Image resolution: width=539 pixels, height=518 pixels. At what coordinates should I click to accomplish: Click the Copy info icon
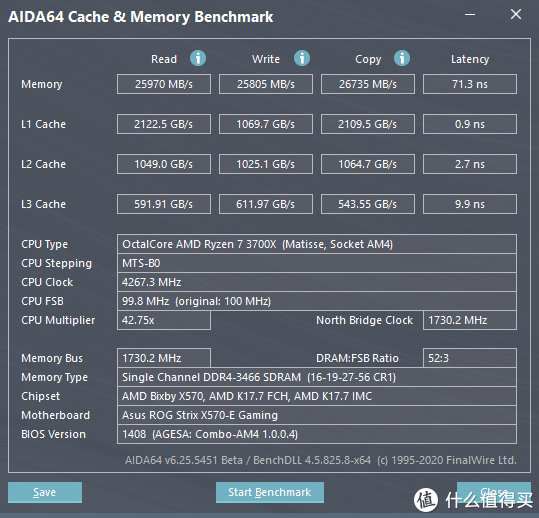coord(402,58)
